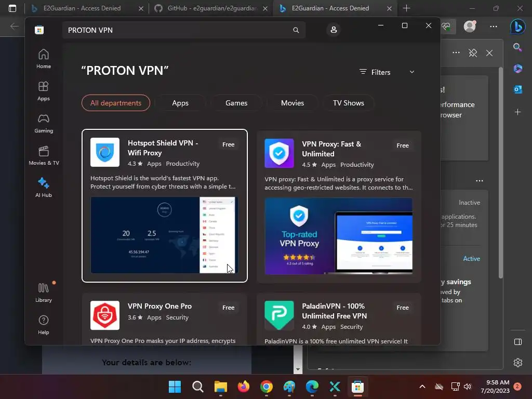Viewport: 532px width, 399px height.
Task: Click the Microsoft Store logo icon
Action: pos(39,30)
